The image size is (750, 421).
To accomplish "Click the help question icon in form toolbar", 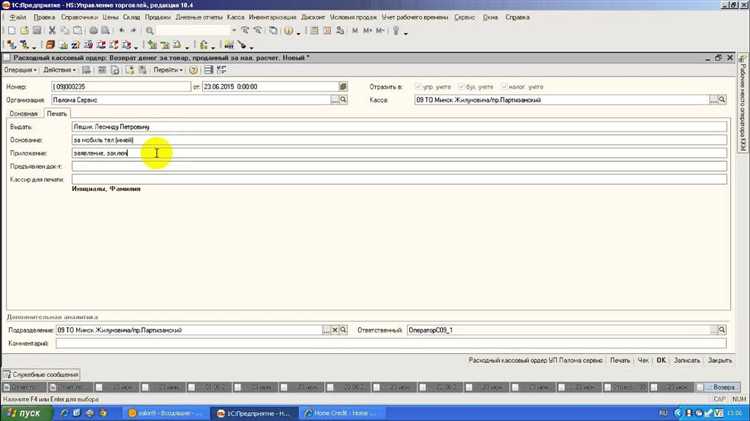I will tap(193, 70).
